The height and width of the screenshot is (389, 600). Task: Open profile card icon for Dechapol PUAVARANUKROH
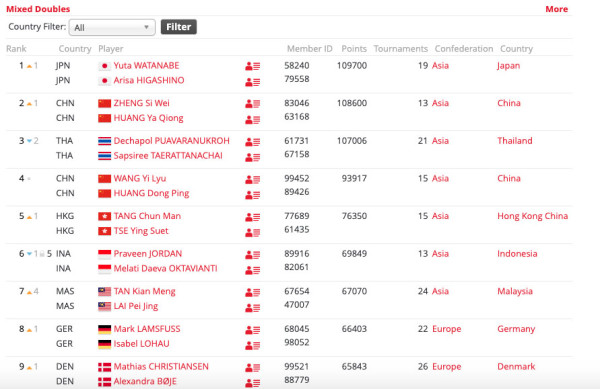tap(253, 142)
